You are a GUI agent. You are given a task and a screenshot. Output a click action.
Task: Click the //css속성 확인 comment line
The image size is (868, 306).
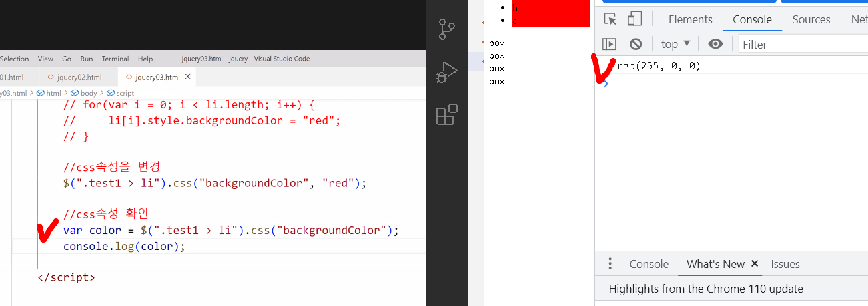pos(106,214)
